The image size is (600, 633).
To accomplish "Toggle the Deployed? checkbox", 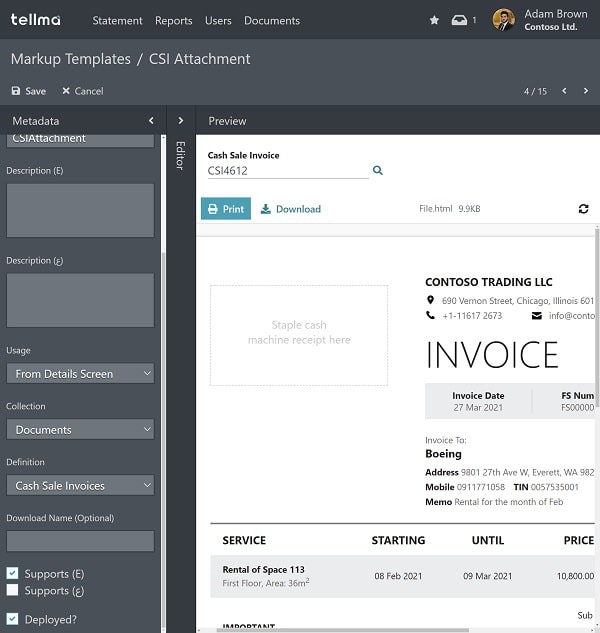I will (x=13, y=619).
